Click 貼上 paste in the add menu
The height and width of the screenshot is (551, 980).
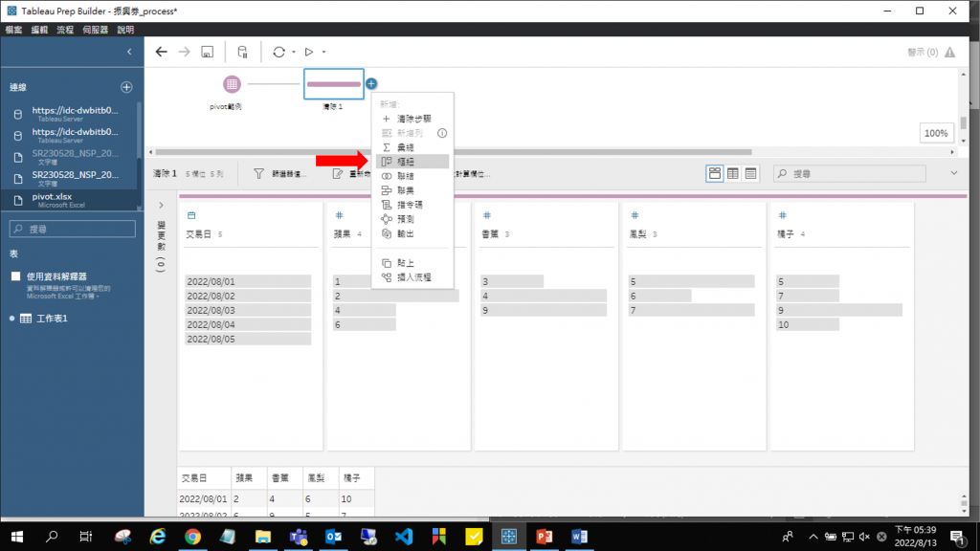click(x=412, y=263)
